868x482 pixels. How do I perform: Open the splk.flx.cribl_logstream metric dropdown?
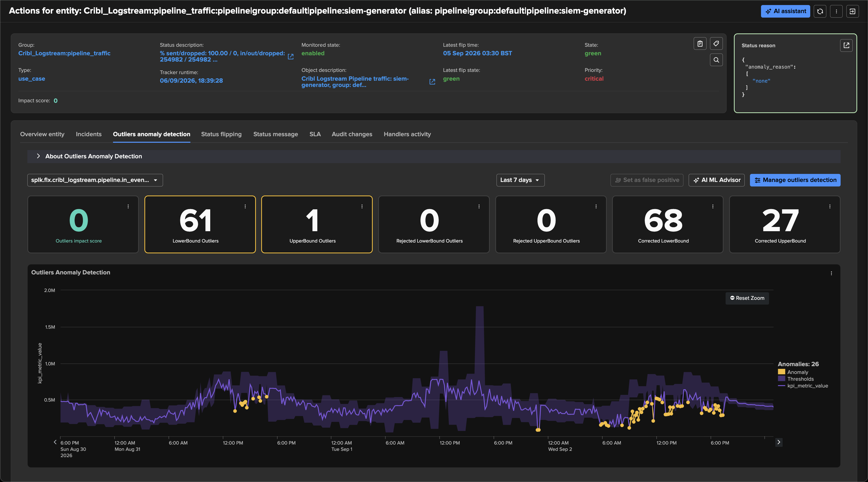tap(95, 180)
